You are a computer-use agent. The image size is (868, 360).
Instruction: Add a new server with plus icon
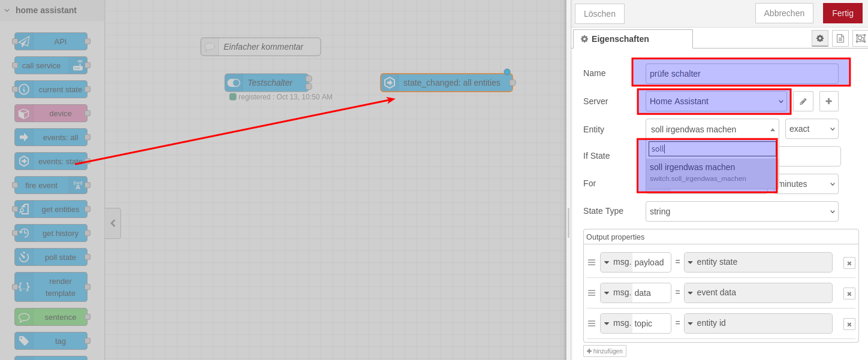point(828,101)
